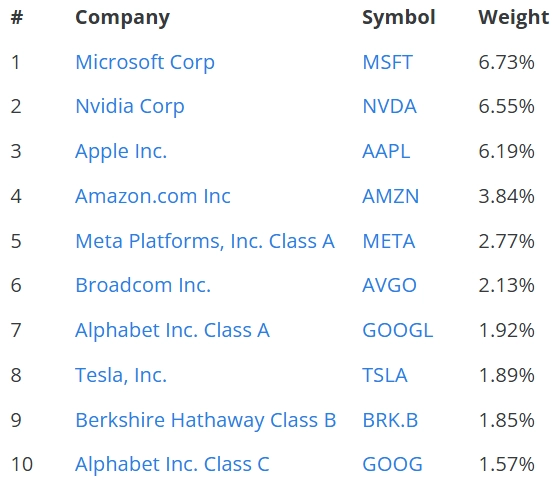This screenshot has height=487, width=560.
Task: Open Alphabet Inc. Class C link
Action: tap(172, 465)
